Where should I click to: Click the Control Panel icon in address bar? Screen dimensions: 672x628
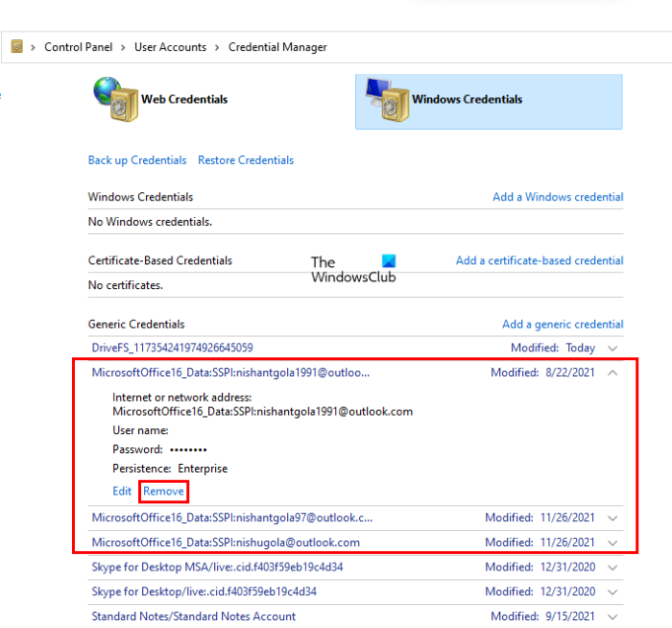pos(16,46)
